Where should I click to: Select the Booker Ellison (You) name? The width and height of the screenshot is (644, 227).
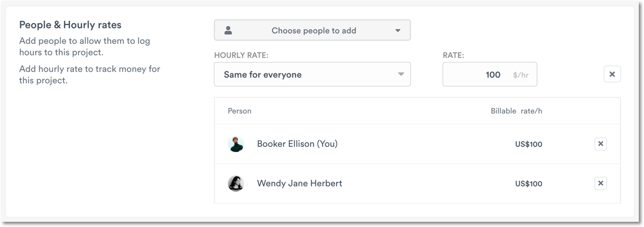tap(297, 144)
